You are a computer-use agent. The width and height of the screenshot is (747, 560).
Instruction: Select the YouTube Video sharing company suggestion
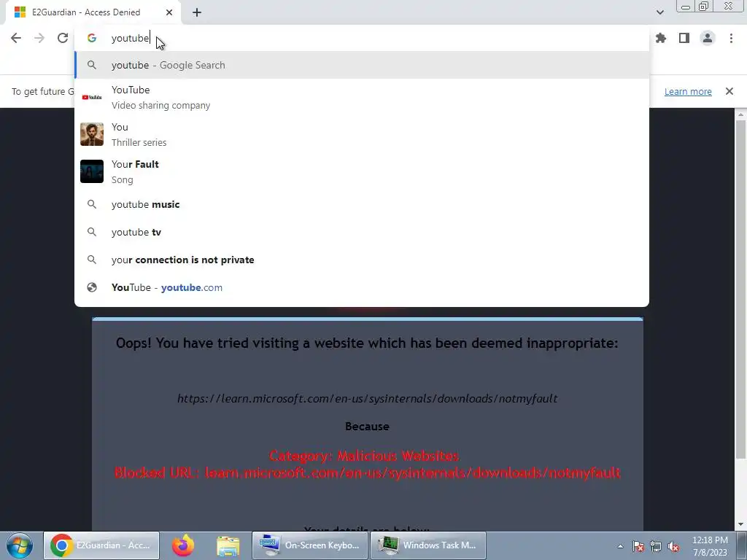pos(362,97)
